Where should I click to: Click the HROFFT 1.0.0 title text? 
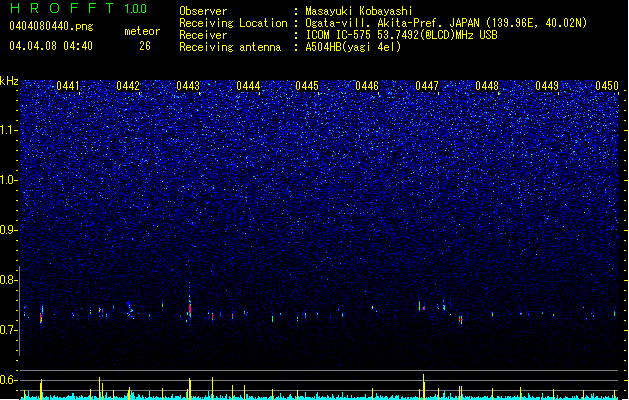tap(79, 8)
